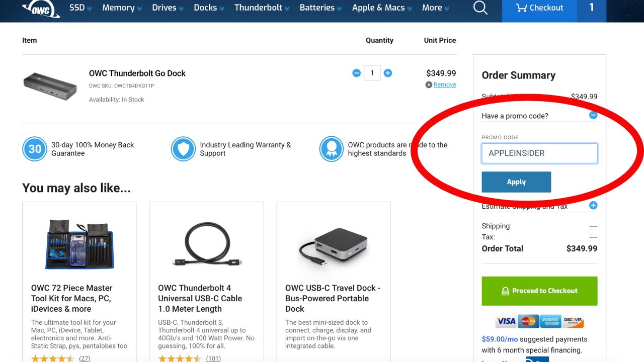Image resolution: width=644 pixels, height=362 pixels.
Task: Click the Thunderbolt Go Dock product thumbnail
Action: coord(50,85)
